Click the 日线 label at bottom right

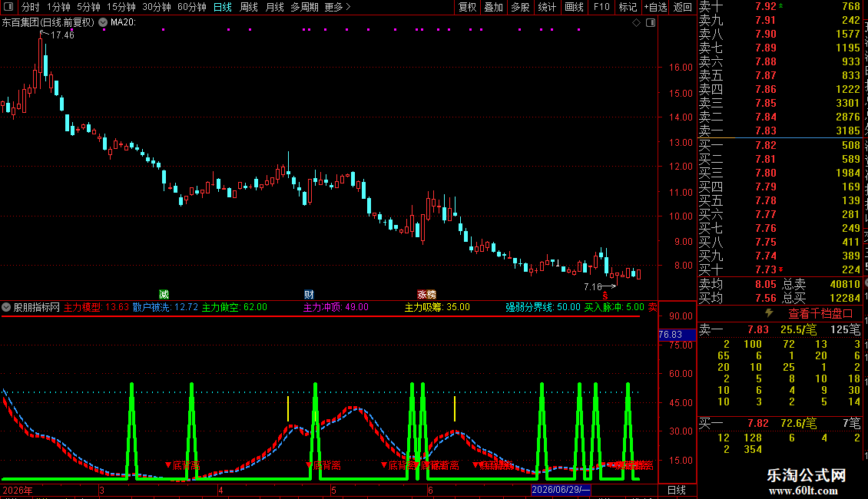click(677, 490)
